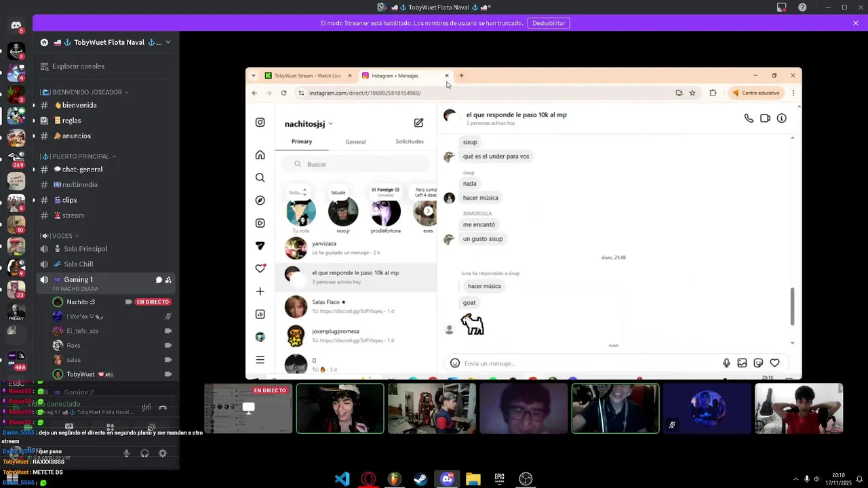
Task: Click the browser address bar URL
Action: (x=365, y=93)
